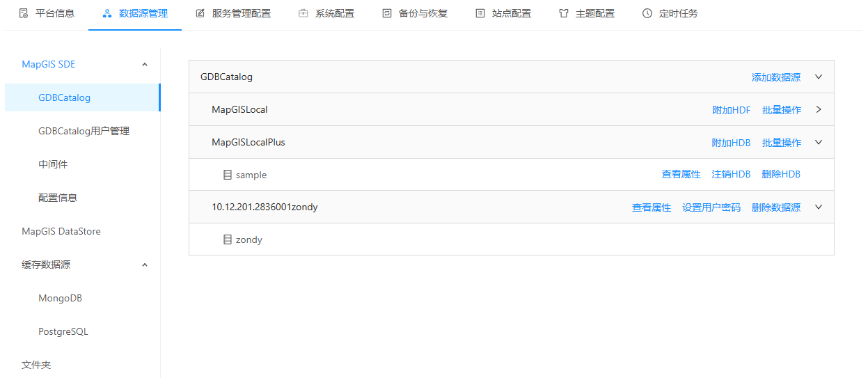Click 设置用户密码 for the zondy datasource
This screenshot has width=868, height=378.
[x=711, y=207]
